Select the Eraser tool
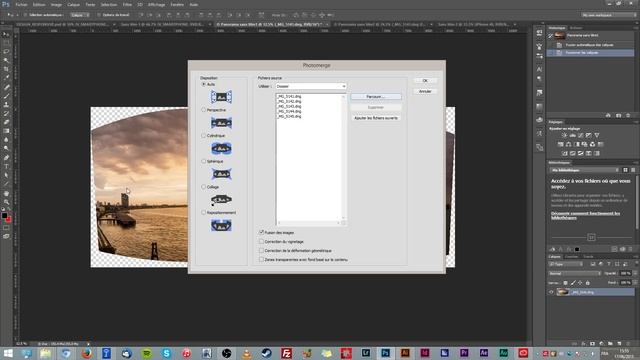Viewport: 640px width, 360px height. click(x=6, y=122)
